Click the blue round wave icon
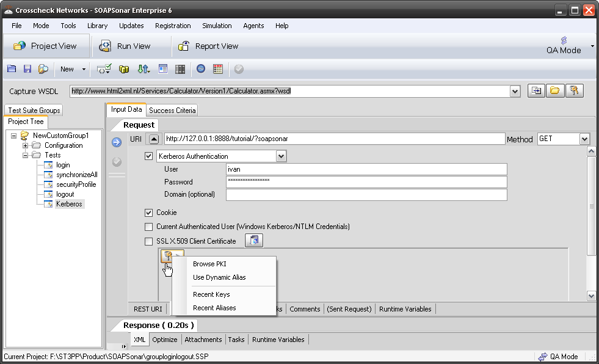 [200, 69]
